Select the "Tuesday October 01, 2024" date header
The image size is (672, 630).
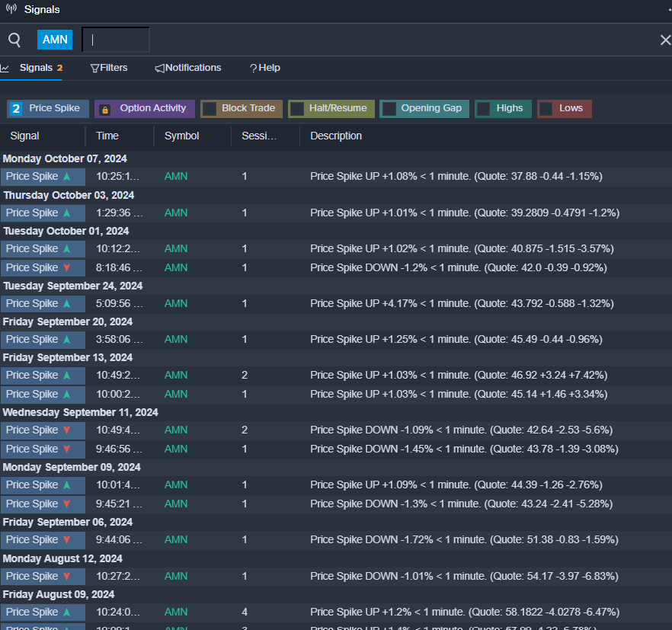pos(66,232)
